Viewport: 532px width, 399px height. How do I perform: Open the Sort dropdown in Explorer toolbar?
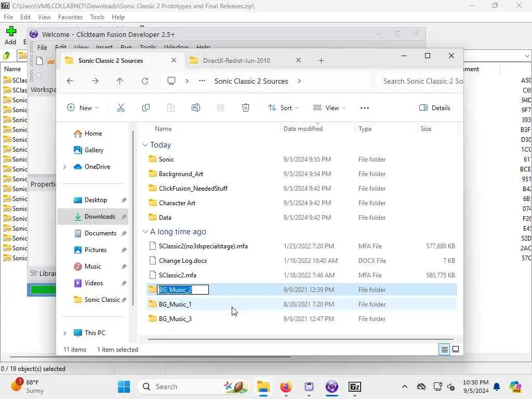click(283, 108)
